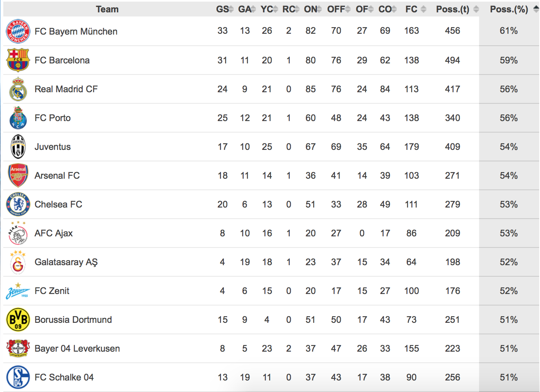Select the Juventus logo
The width and height of the screenshot is (540, 392).
coord(18,147)
